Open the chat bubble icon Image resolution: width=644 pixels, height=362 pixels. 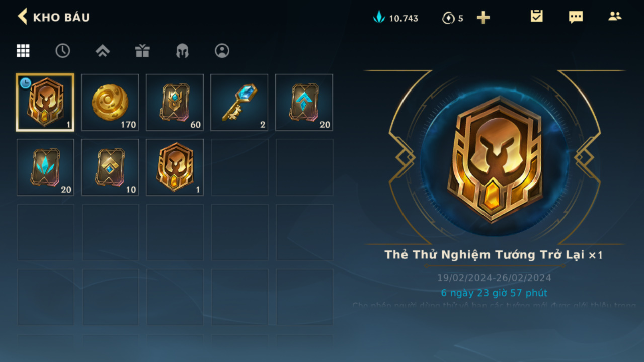coord(576,17)
